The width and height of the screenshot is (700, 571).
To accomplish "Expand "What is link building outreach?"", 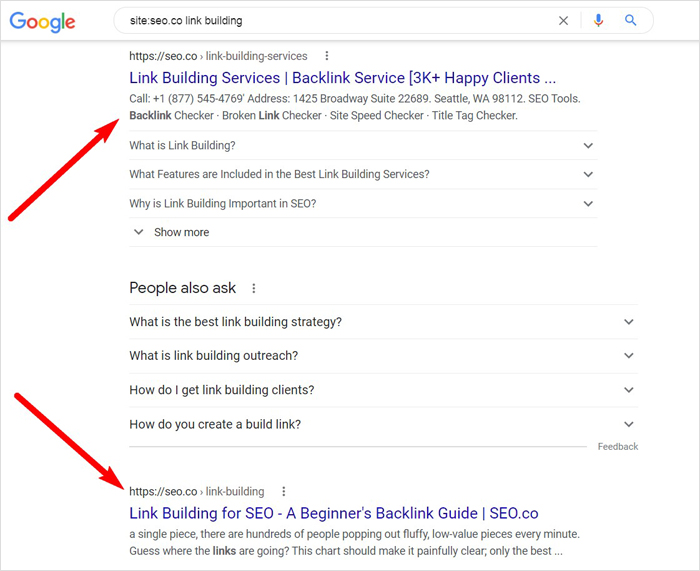I will 628,356.
